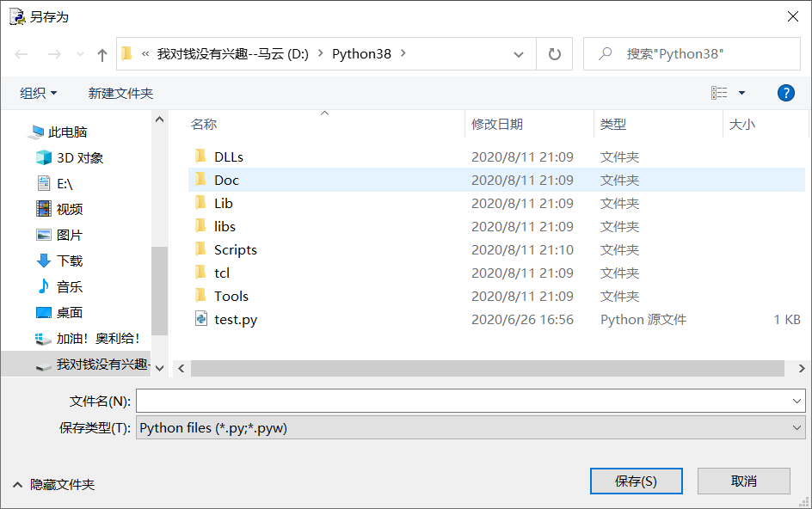Sort by 名称 column header
The height and width of the screenshot is (509, 812).
point(204,125)
